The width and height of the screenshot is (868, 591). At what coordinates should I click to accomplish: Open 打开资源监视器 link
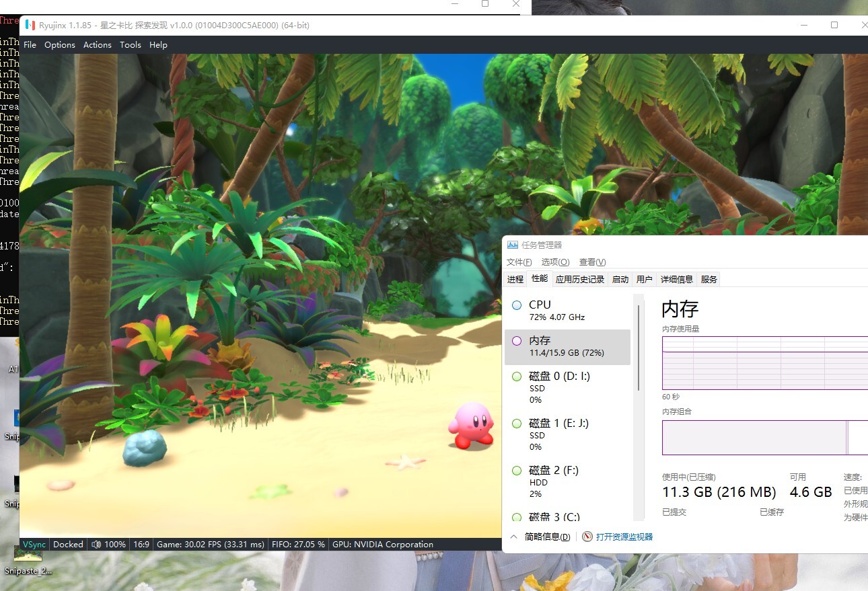pyautogui.click(x=624, y=537)
